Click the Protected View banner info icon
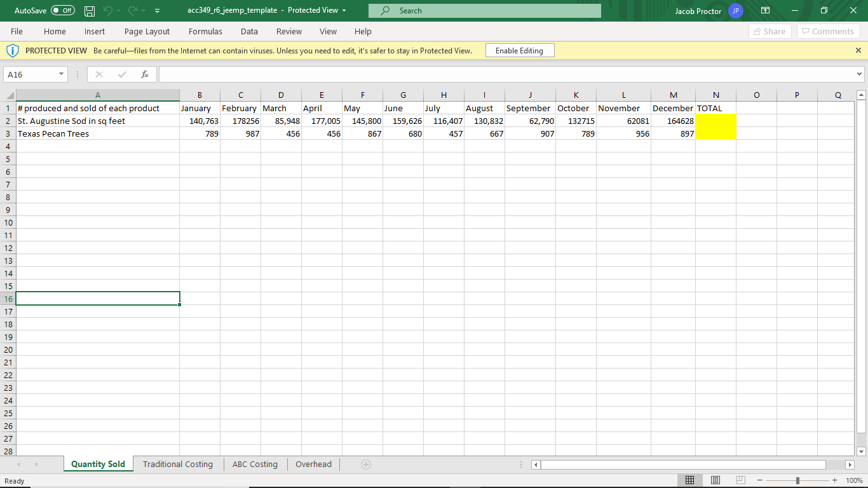 click(x=13, y=50)
